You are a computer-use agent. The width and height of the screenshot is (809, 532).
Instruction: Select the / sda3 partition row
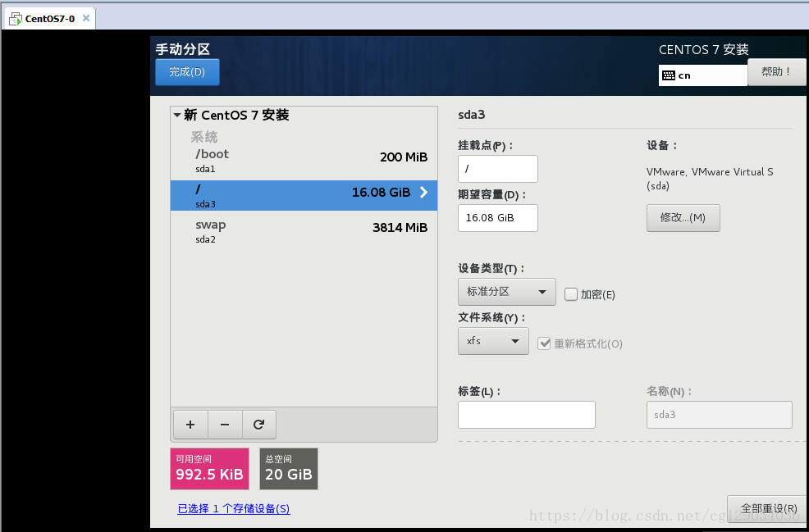[x=304, y=195]
